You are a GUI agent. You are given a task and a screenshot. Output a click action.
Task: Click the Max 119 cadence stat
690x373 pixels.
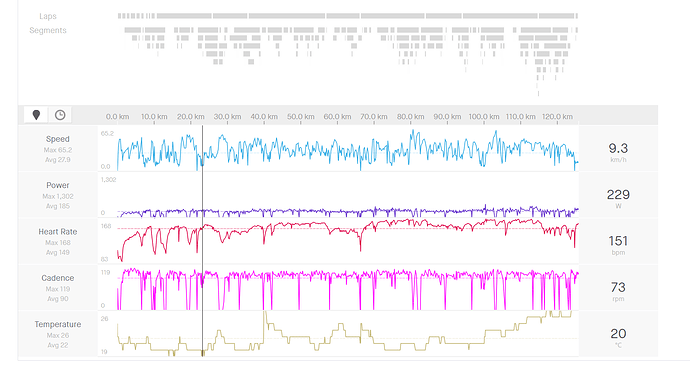(x=58, y=289)
